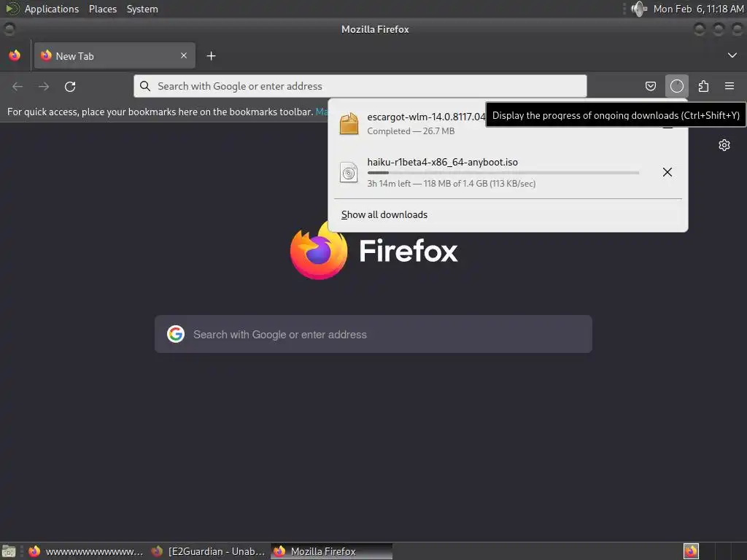Image resolution: width=747 pixels, height=560 pixels.
Task: Select the New Tab tab
Action: point(115,55)
